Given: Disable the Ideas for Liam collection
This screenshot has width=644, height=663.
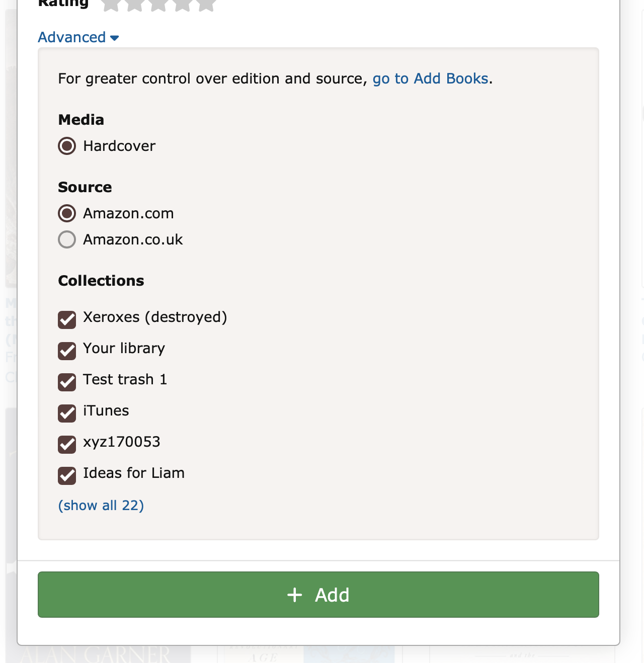Looking at the screenshot, I should pyautogui.click(x=66, y=476).
